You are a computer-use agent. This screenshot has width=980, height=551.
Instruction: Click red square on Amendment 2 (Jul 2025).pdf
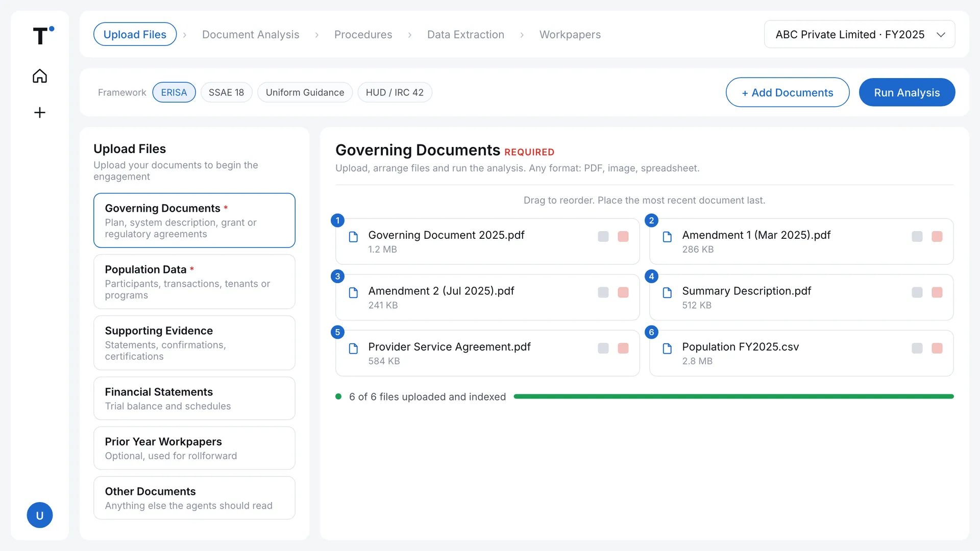point(623,292)
